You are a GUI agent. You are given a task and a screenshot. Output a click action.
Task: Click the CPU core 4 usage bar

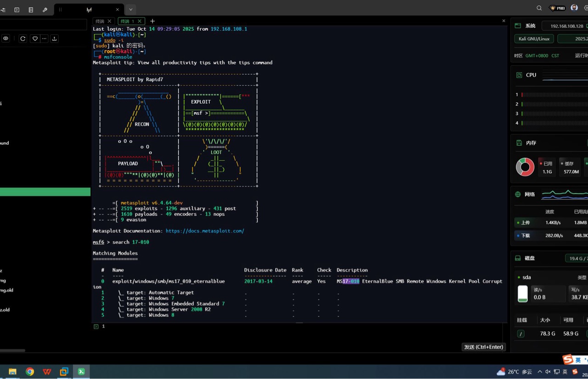(554, 123)
